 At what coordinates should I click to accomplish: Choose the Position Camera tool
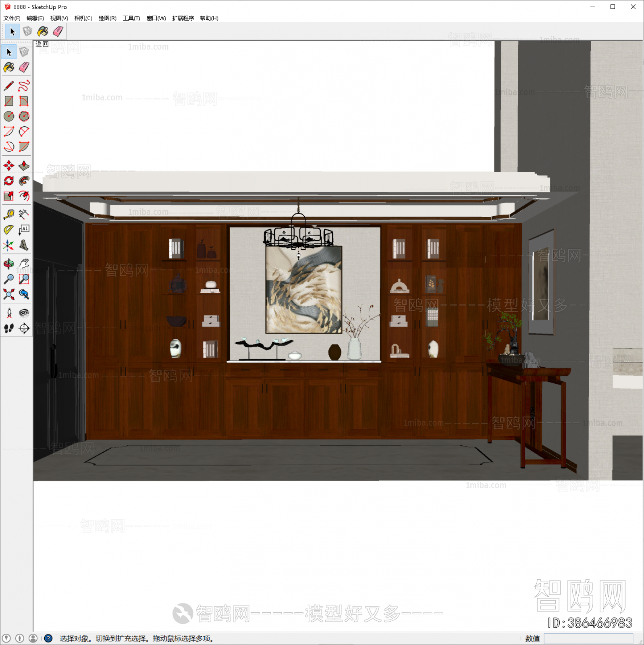pos(9,313)
